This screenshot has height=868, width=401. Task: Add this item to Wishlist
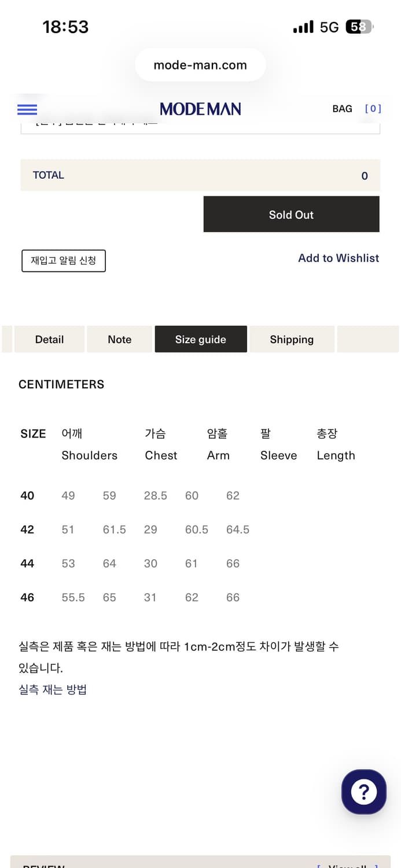click(x=339, y=258)
